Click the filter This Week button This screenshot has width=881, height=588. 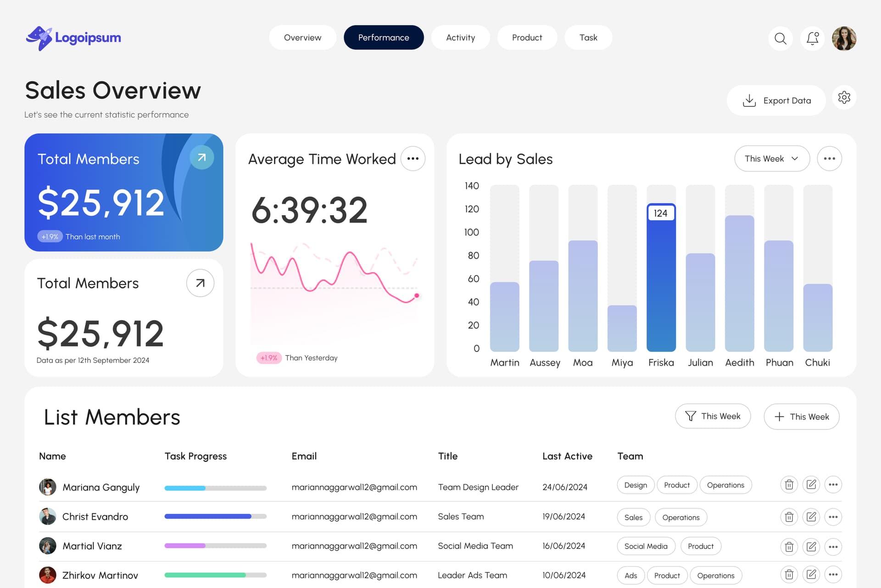(x=713, y=416)
